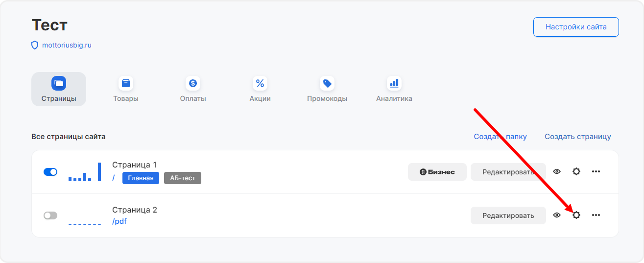
Task: Preview Страница 1 with the eye icon
Action: [557, 171]
